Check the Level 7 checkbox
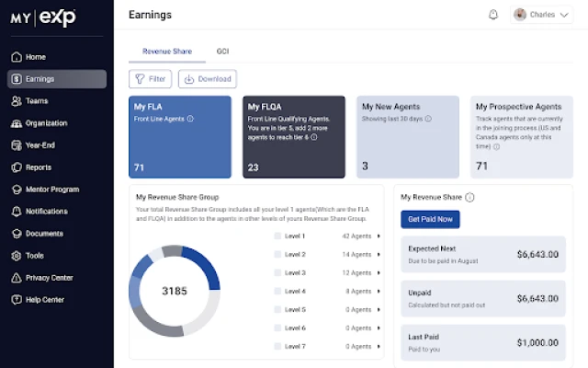The image size is (588, 368). [x=278, y=346]
